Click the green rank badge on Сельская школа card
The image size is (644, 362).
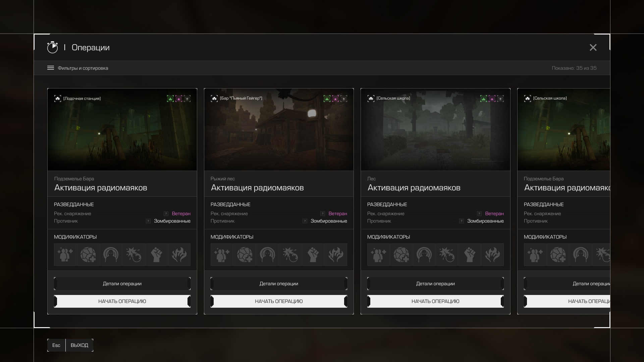483,99
